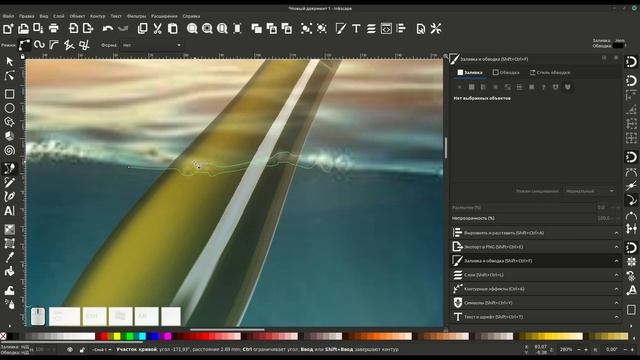Image resolution: width=640 pixels, height=360 pixels.
Task: Select the Заливка tab
Action: pos(470,73)
